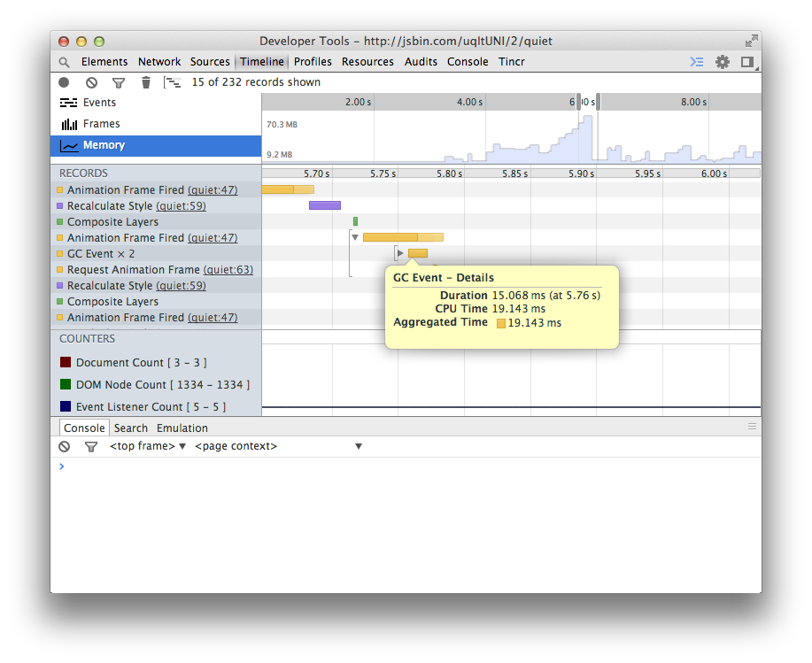Toggle the show-parent-records tree icon
This screenshot has width=812, height=663.
172,82
